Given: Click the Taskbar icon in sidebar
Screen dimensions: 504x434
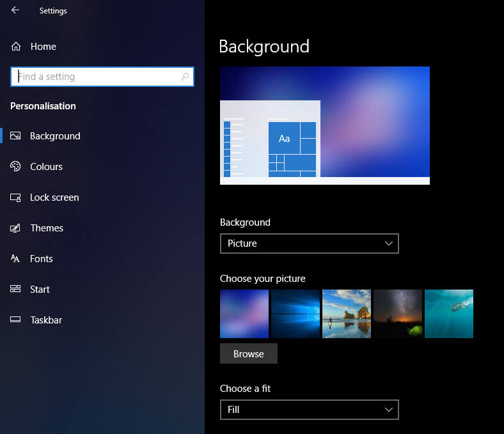Looking at the screenshot, I should 16,320.
